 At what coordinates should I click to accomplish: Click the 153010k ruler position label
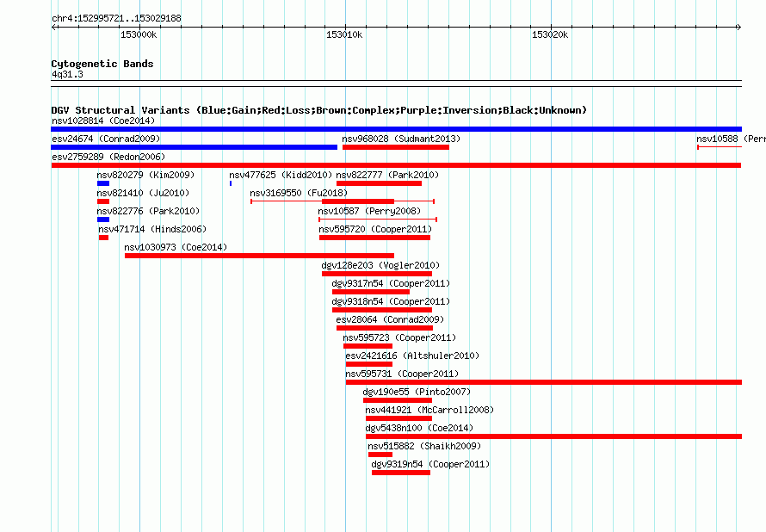[344, 34]
